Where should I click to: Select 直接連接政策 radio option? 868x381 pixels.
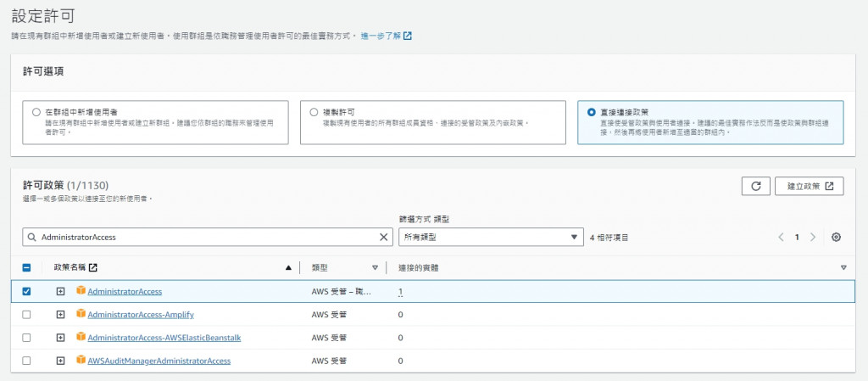coord(592,112)
